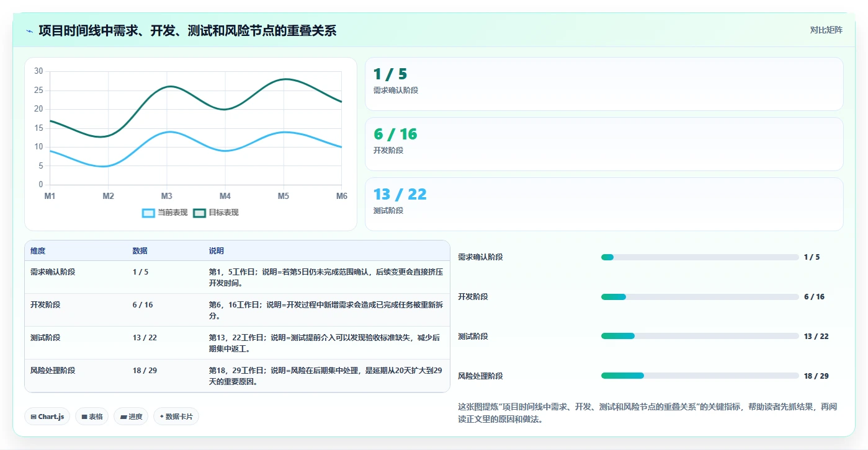Select the 进度 tag chip
Image resolution: width=868 pixels, height=450 pixels.
coord(131,417)
